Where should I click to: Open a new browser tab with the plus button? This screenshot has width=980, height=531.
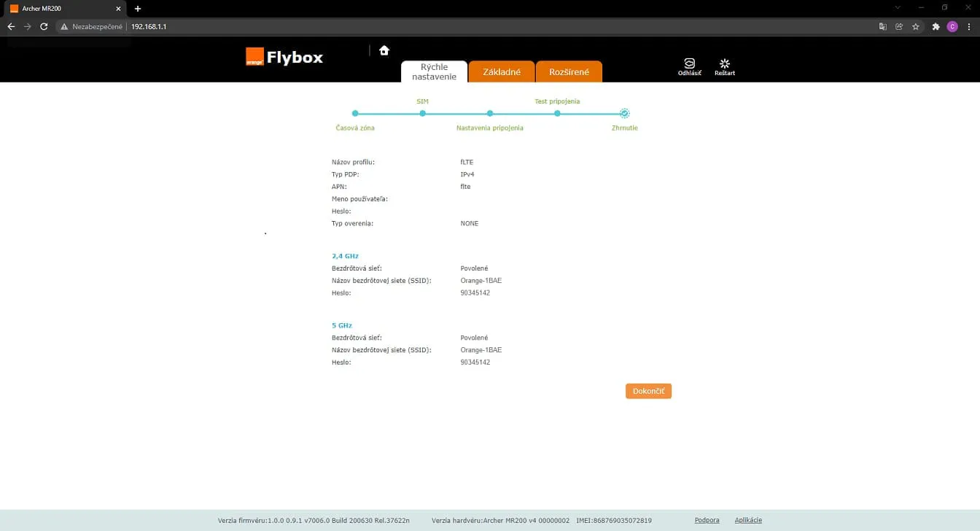[138, 8]
